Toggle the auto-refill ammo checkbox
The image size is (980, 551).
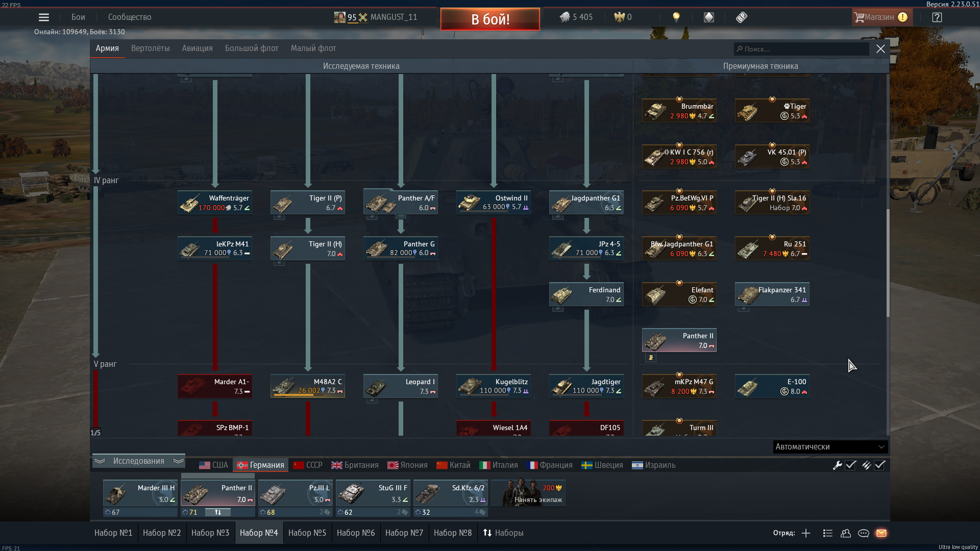(879, 465)
